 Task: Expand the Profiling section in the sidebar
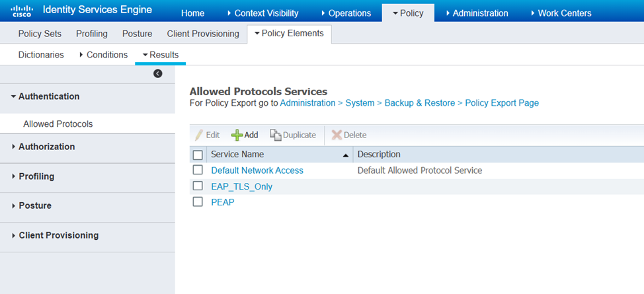coord(33,176)
